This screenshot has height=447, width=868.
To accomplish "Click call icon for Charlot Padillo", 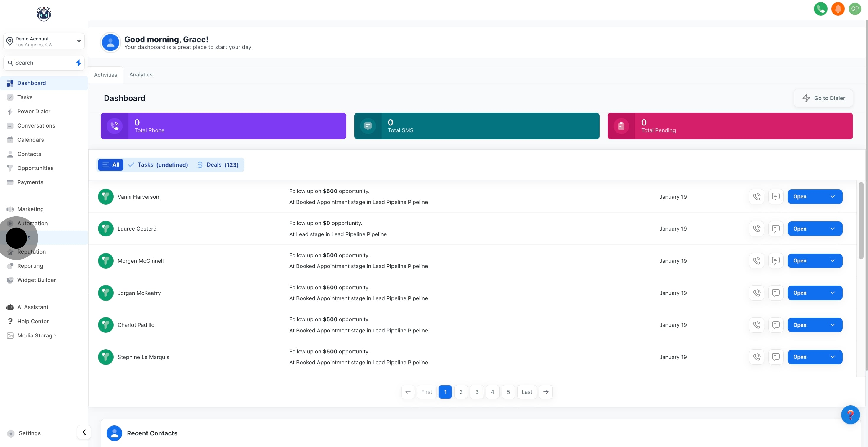I will [x=756, y=325].
